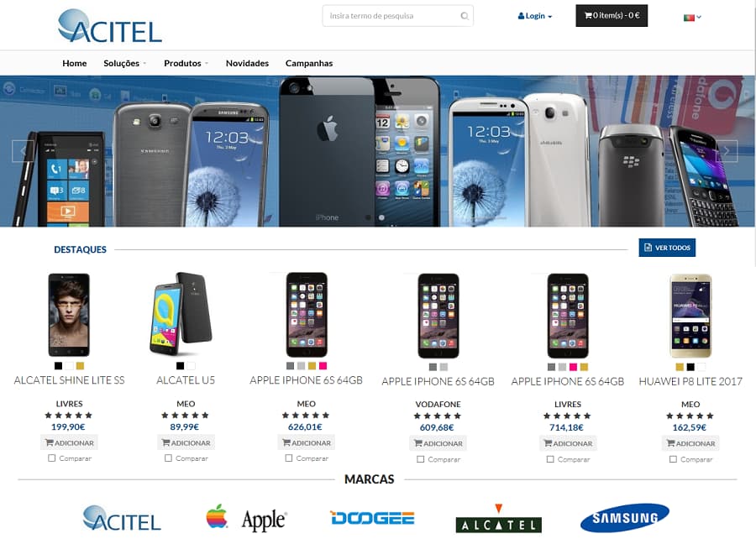Click the Ver Todos button
This screenshot has height=544, width=756.
[x=667, y=248]
